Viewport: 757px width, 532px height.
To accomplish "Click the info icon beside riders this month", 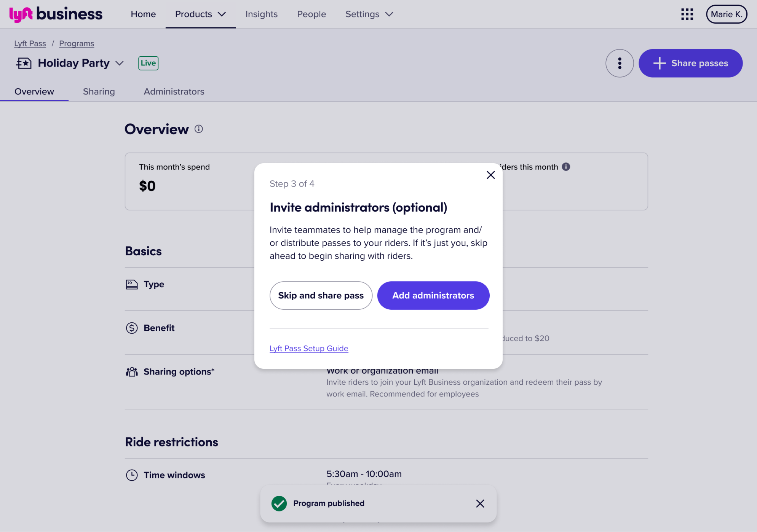I will tap(566, 167).
